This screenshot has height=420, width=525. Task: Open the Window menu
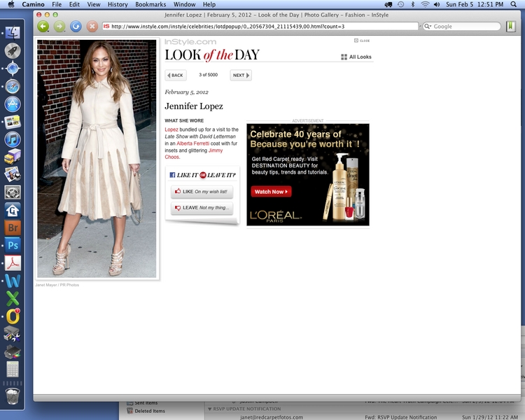coord(185,4)
